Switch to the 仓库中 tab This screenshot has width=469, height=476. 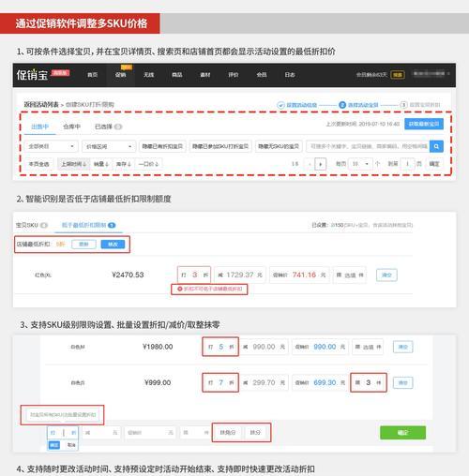(71, 126)
